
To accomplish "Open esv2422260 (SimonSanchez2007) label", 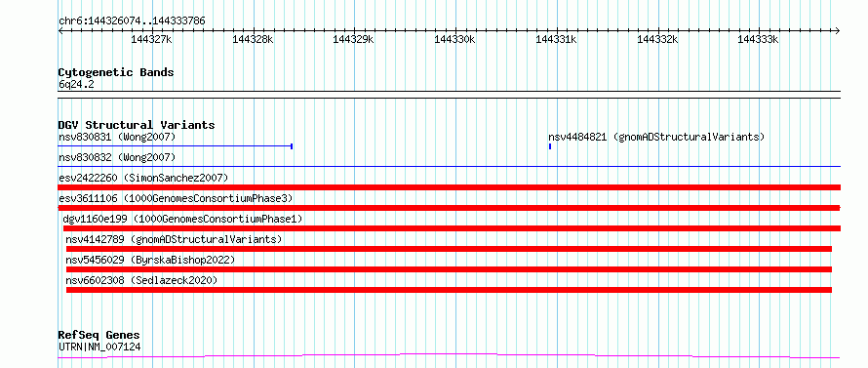I will point(143,178).
